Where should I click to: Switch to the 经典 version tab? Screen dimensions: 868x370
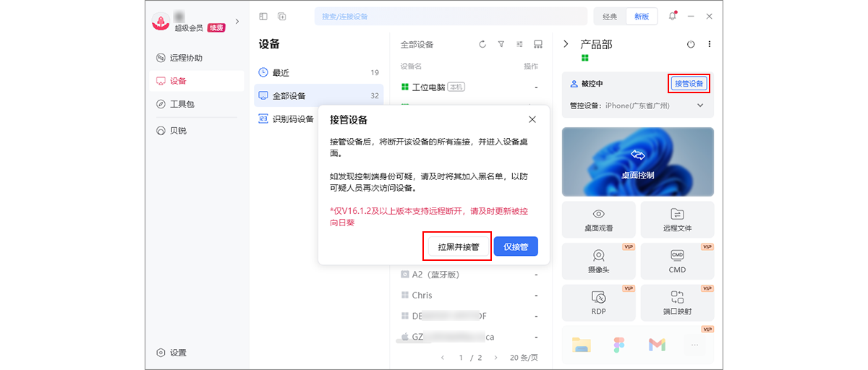610,16
